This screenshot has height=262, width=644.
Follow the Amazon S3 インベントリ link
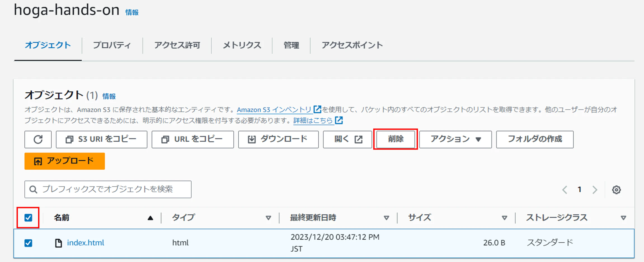[x=274, y=109]
